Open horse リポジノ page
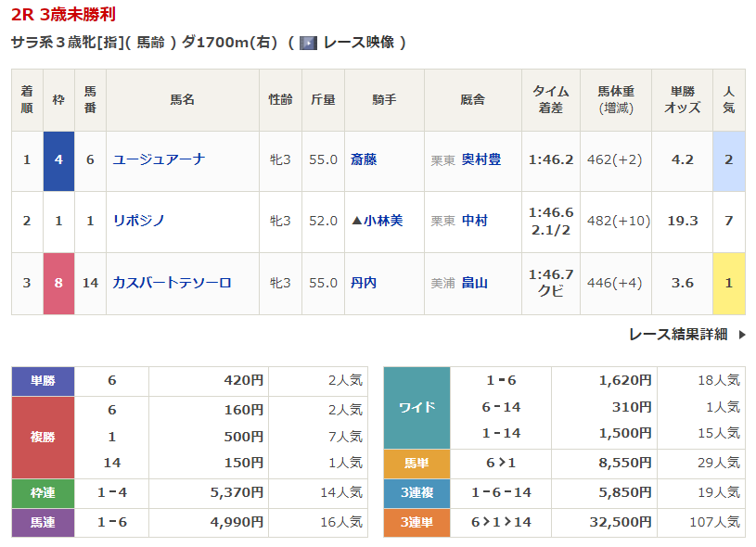Image resolution: width=756 pixels, height=547 pixels. click(x=138, y=221)
